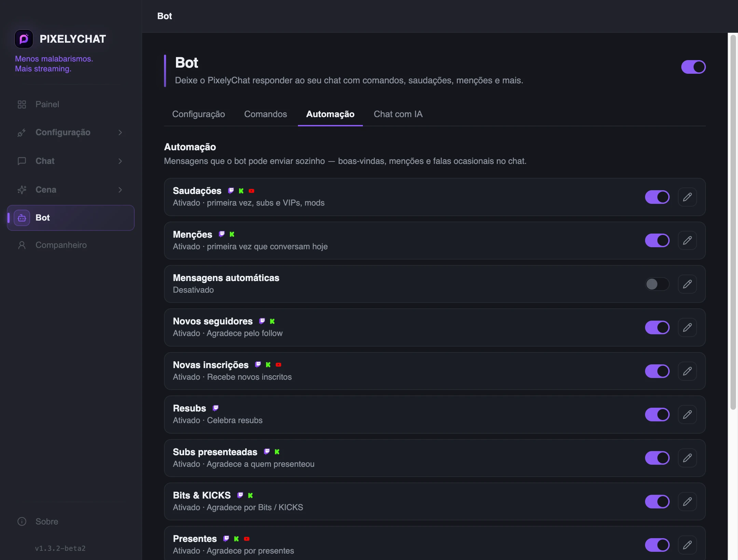The image size is (738, 560).
Task: Edit Subs presenteadas with the pencil icon
Action: tap(687, 458)
